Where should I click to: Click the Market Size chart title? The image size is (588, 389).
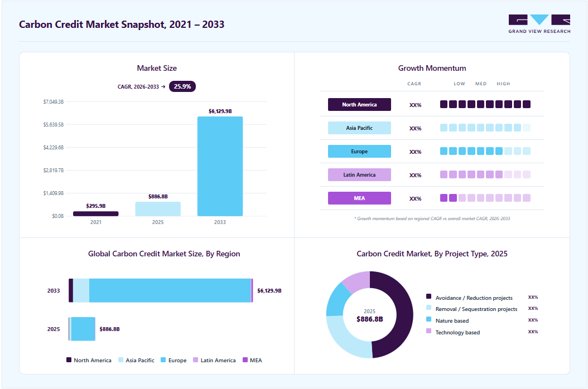[x=157, y=68]
